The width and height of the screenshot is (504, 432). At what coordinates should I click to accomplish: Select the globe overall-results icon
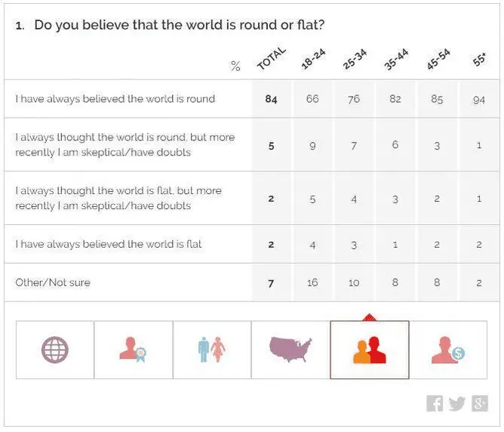55,350
